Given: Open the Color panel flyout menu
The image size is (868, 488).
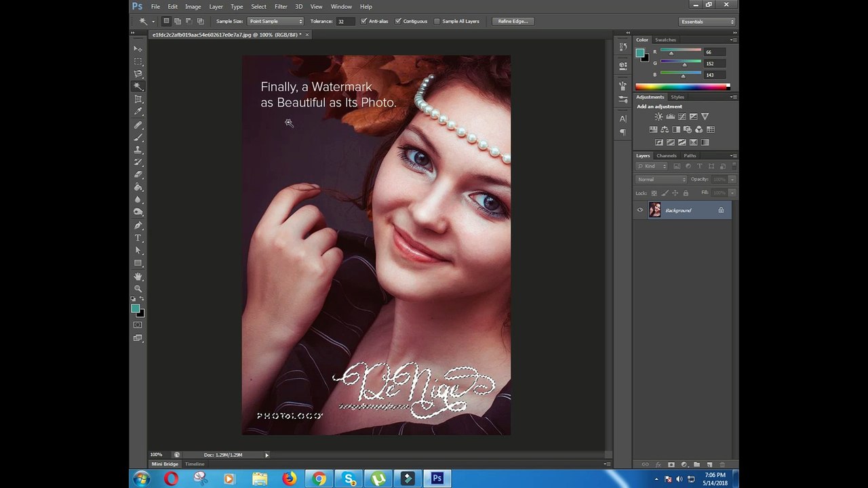Looking at the screenshot, I should [734, 40].
